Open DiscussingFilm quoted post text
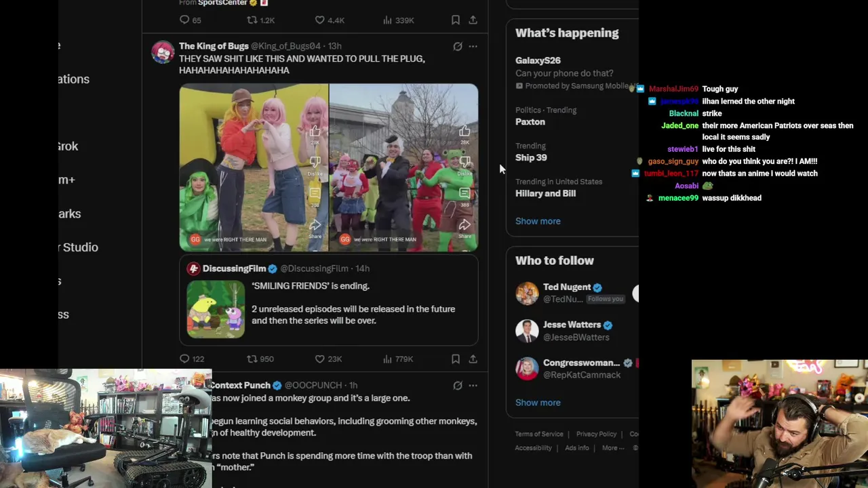Image resolution: width=868 pixels, height=488 pixels. [353, 303]
